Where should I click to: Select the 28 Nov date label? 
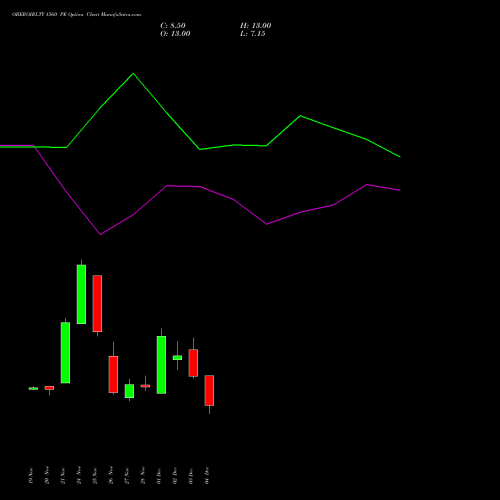143,476
